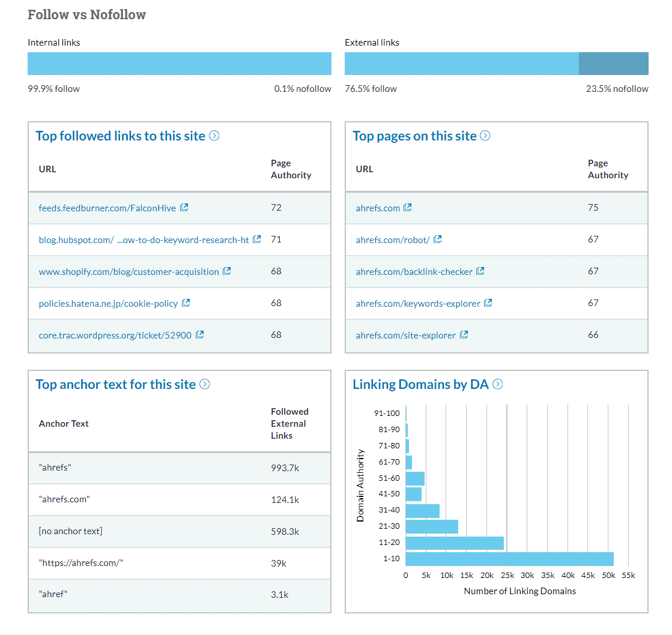672x635 pixels.
Task: Visit feeds.feedburner.com/FalconHive link
Action: click(107, 208)
